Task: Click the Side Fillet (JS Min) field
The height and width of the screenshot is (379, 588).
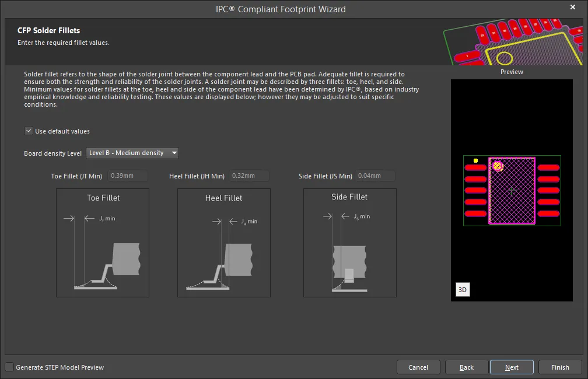Action: coord(375,176)
